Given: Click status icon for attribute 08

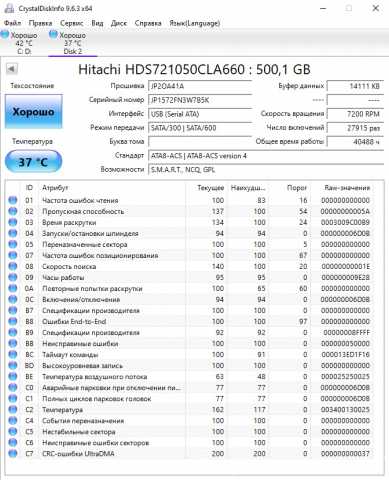Looking at the screenshot, I should coord(13,266).
